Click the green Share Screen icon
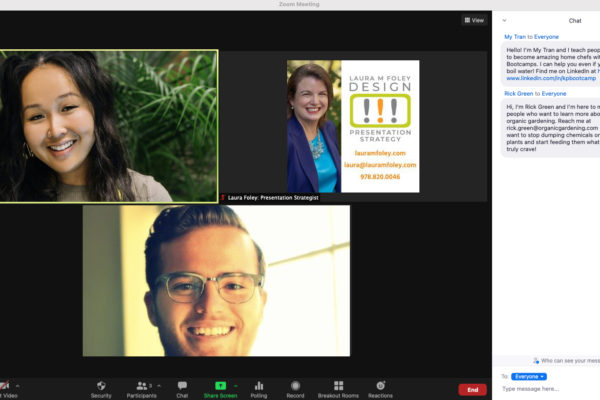This screenshot has width=600, height=400. click(x=221, y=385)
